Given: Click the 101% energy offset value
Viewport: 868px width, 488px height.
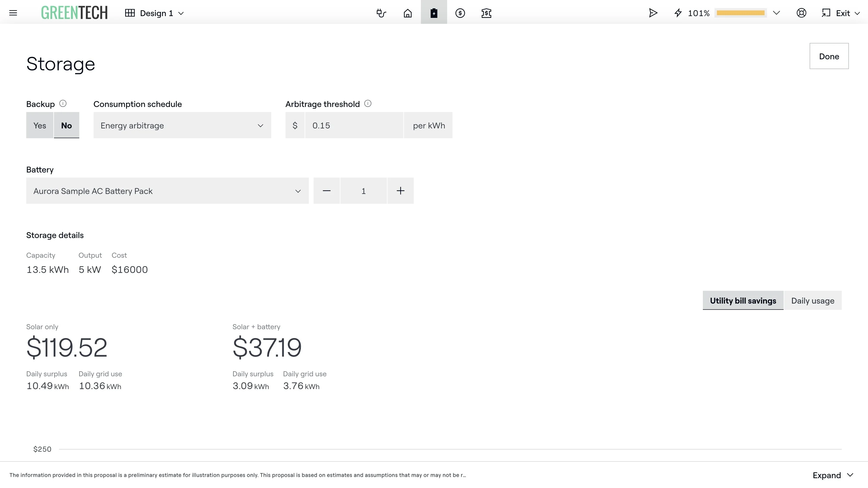Looking at the screenshot, I should pos(698,13).
